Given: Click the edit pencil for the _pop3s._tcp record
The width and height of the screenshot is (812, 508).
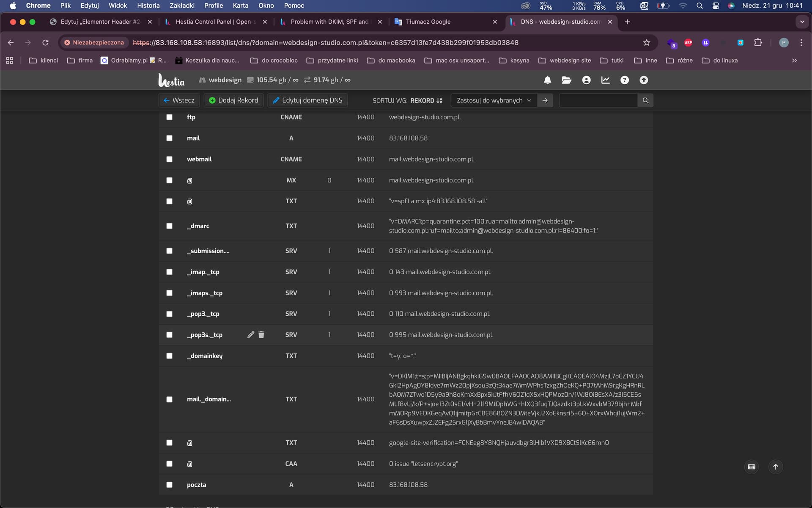Looking at the screenshot, I should click(x=251, y=335).
